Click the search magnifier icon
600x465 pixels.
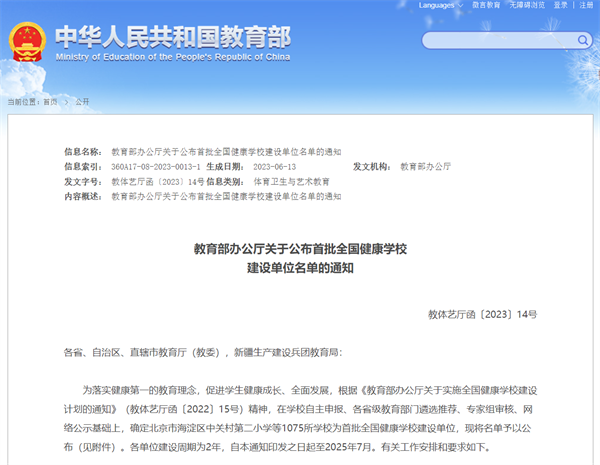coord(583,41)
